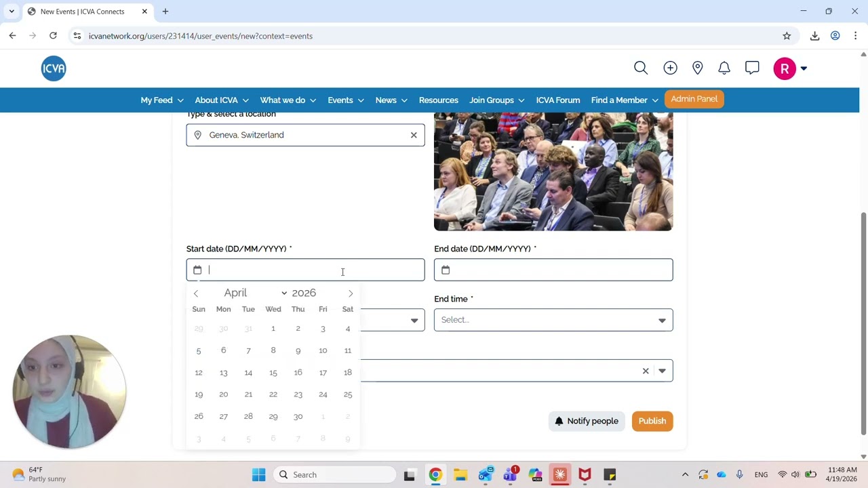Open the month dropdown showing April
The width and height of the screenshot is (868, 488).
point(255,293)
